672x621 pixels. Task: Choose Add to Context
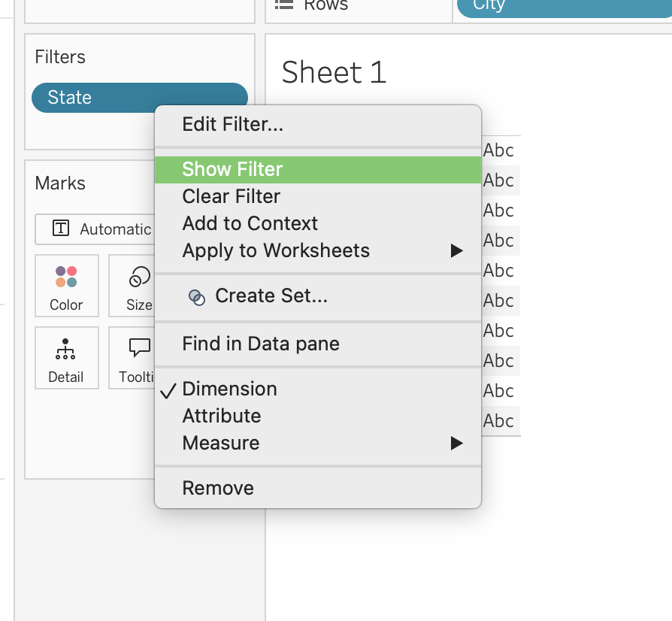click(250, 223)
